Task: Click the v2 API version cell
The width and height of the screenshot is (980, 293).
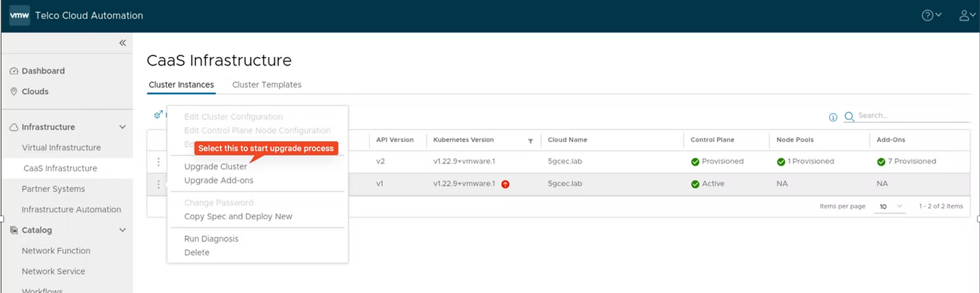Action: [380, 162]
